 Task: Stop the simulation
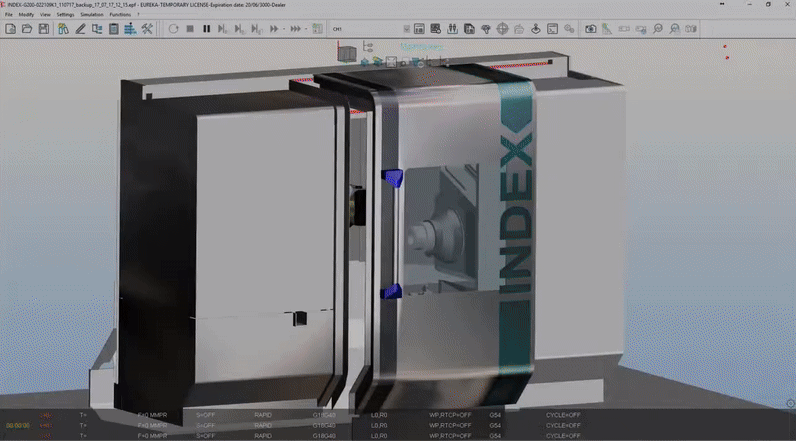(189, 28)
